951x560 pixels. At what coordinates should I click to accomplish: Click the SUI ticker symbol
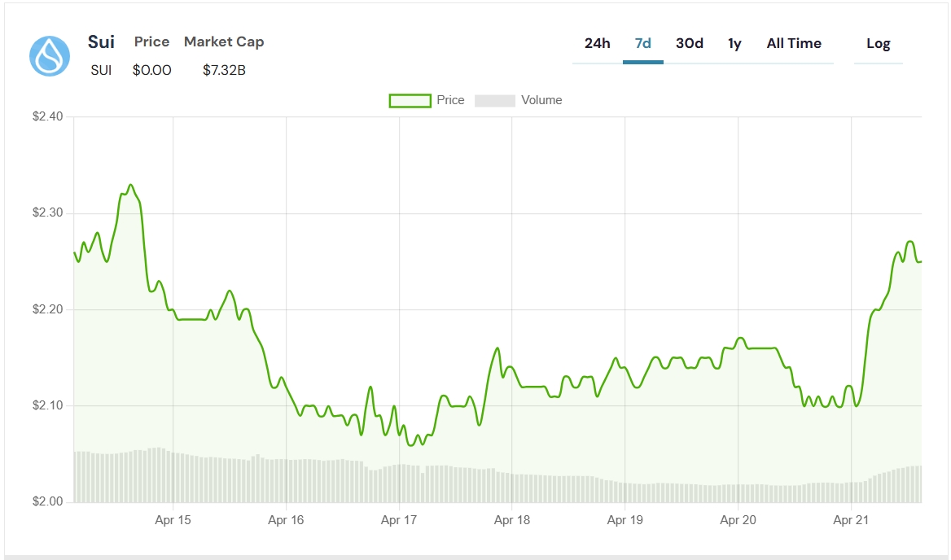coord(101,70)
